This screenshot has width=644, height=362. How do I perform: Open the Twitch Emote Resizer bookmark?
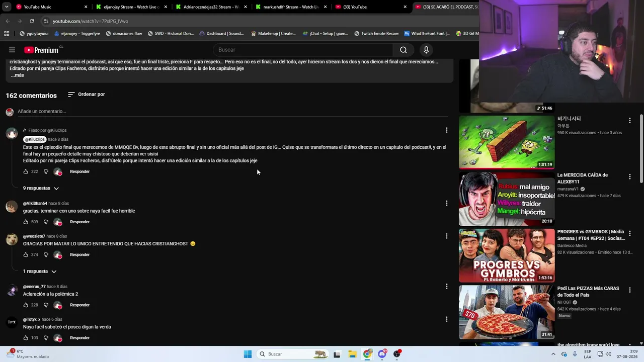(376, 34)
